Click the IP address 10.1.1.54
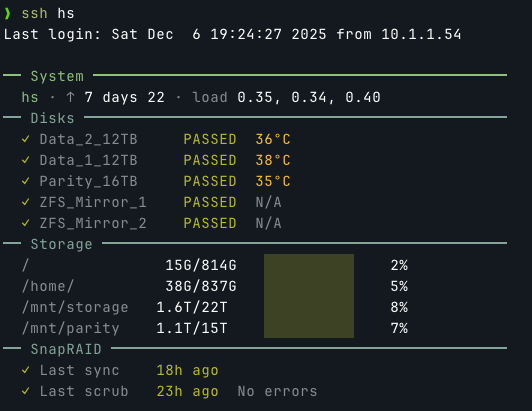Image resolution: width=532 pixels, height=411 pixels. pos(421,34)
